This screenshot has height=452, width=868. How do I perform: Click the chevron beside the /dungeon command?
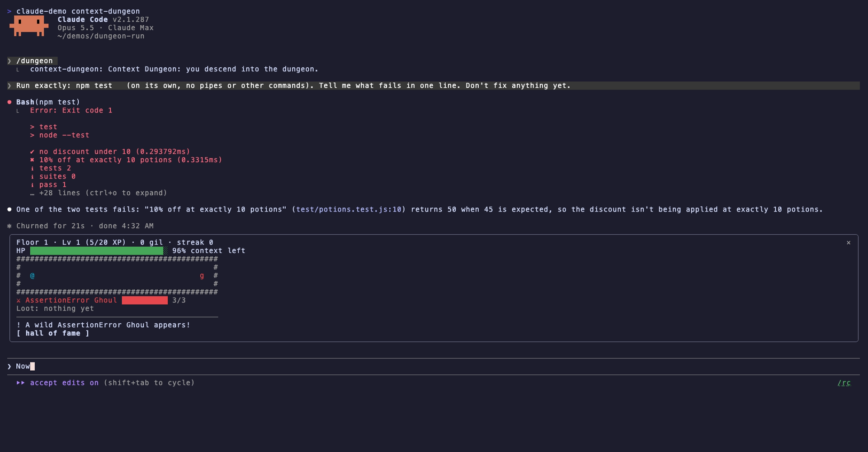pyautogui.click(x=9, y=61)
